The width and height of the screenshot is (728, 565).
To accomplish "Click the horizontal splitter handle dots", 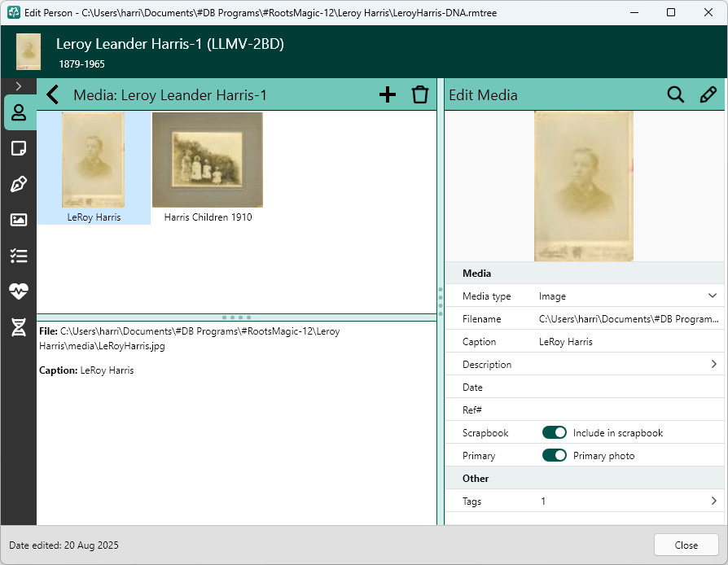I will pos(237,318).
